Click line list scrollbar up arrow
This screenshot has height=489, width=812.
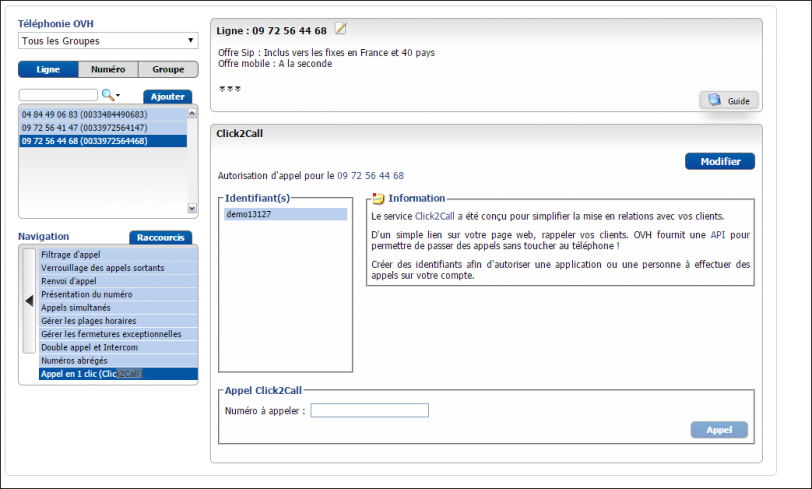tap(192, 113)
